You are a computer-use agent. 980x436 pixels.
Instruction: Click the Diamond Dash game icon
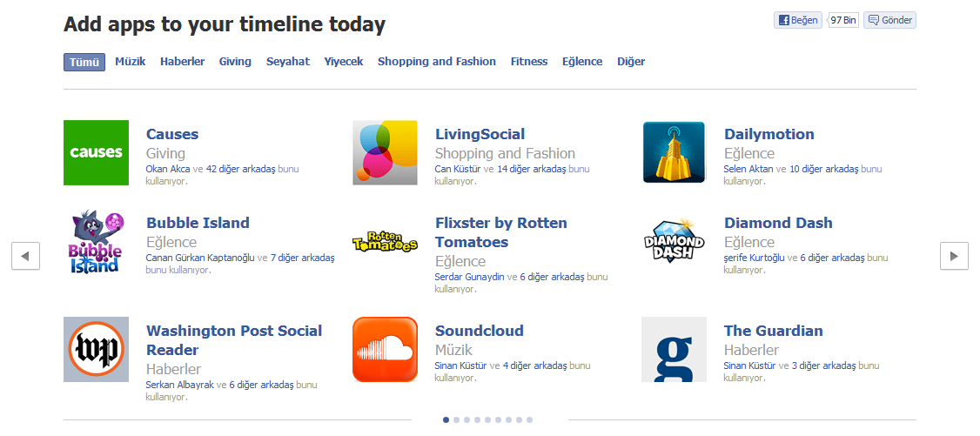[x=674, y=242]
